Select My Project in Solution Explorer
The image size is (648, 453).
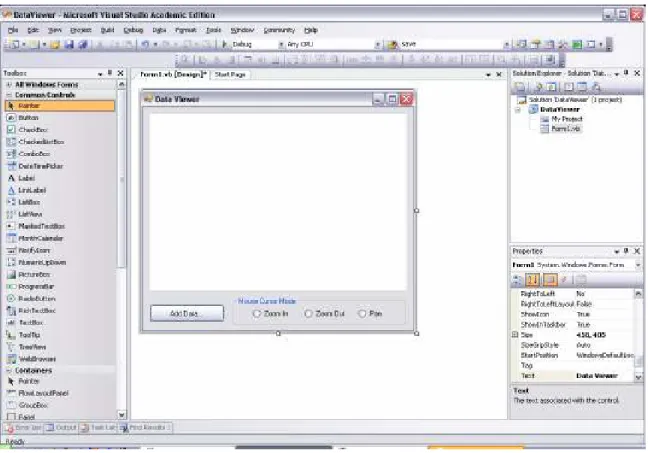point(562,119)
